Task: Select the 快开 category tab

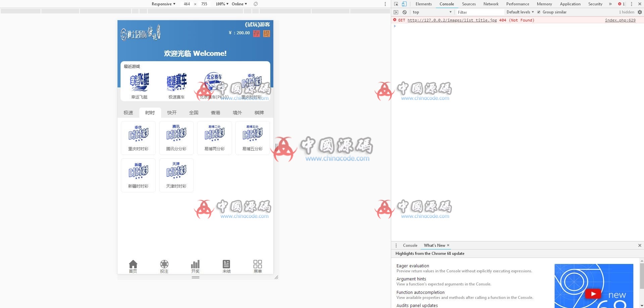Action: [172, 113]
